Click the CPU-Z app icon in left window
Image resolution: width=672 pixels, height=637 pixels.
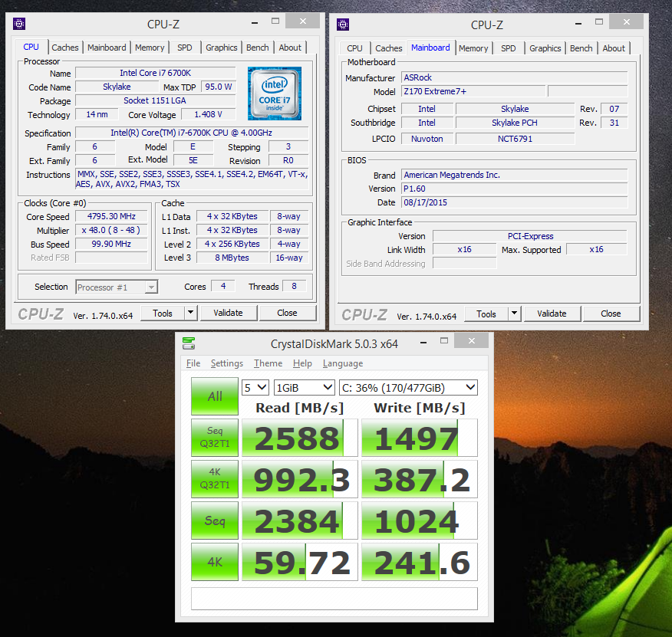pos(19,24)
